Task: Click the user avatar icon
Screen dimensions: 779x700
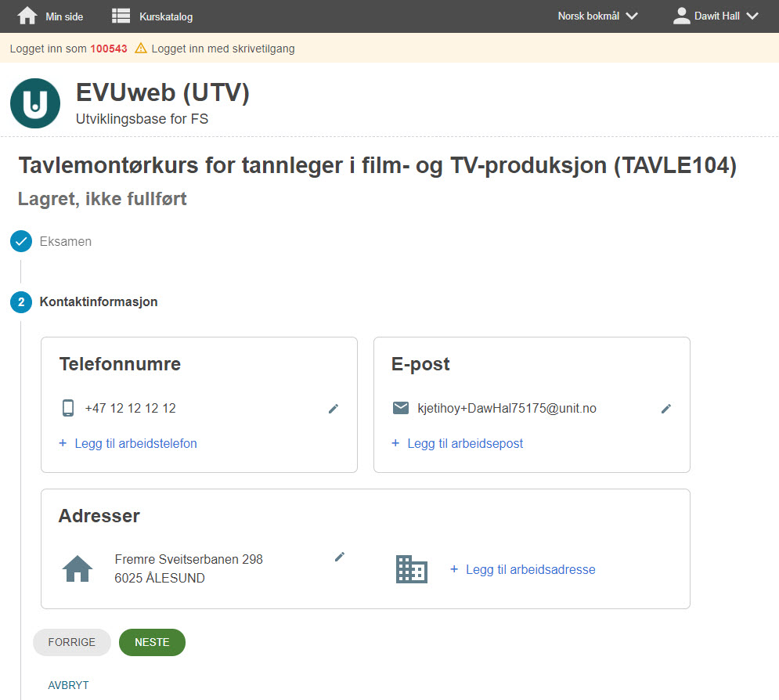Action: coord(681,16)
